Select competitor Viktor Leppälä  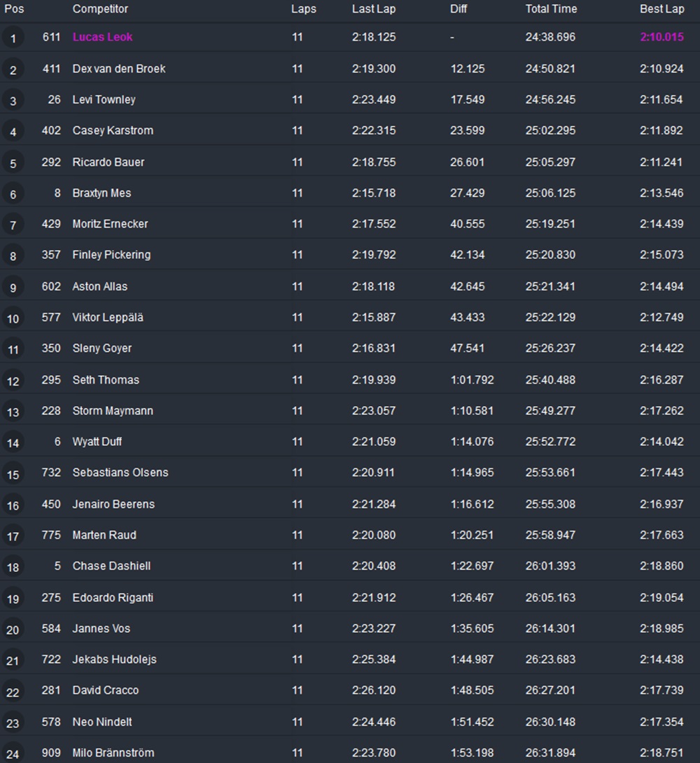click(108, 317)
